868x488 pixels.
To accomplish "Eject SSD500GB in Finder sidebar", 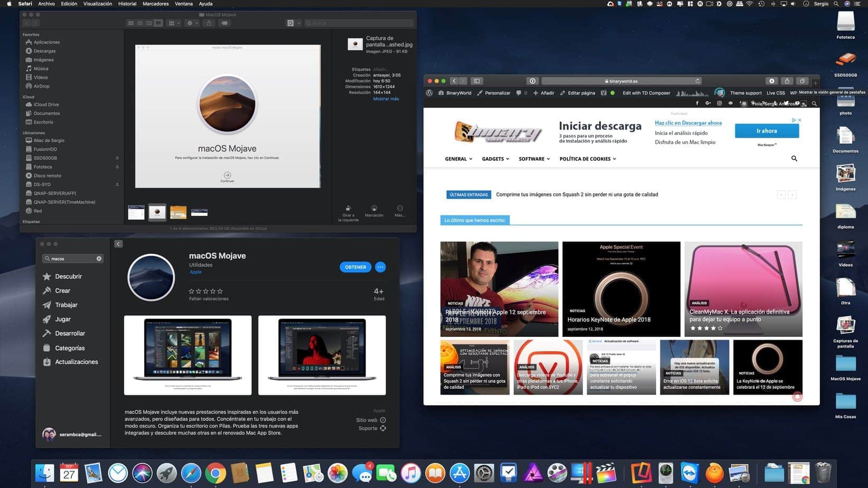I will coord(117,158).
